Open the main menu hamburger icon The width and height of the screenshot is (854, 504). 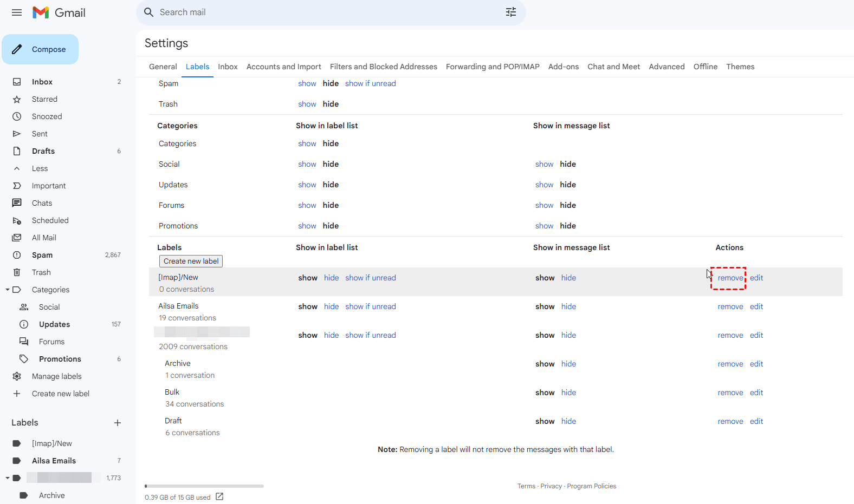[17, 12]
